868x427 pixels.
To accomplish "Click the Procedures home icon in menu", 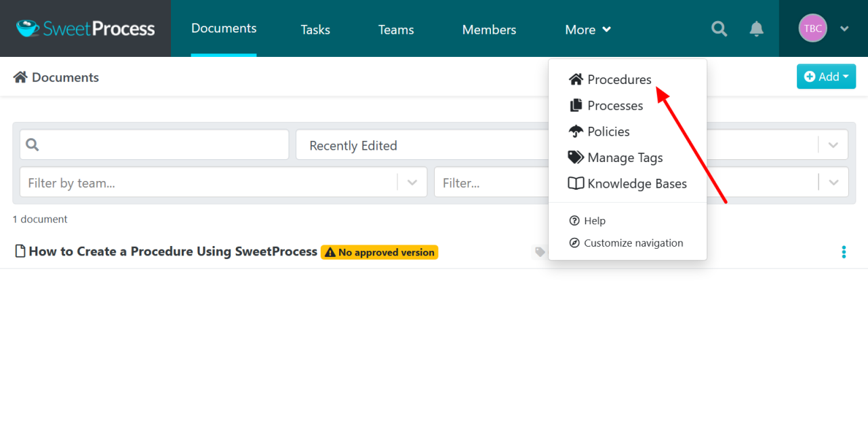I will [x=576, y=79].
